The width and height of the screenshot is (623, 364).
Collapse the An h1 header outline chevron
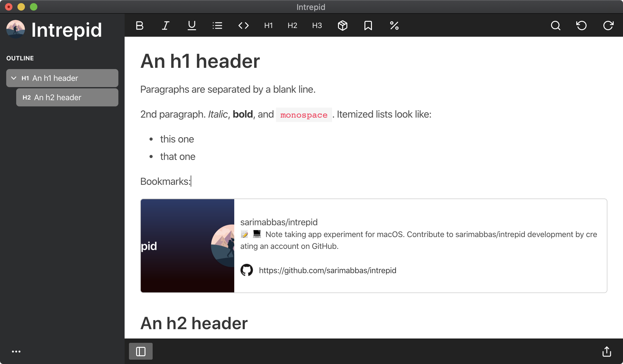[14, 78]
